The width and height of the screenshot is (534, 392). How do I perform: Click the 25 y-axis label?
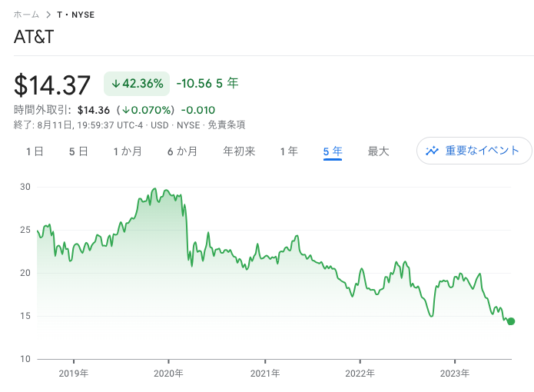click(x=25, y=230)
